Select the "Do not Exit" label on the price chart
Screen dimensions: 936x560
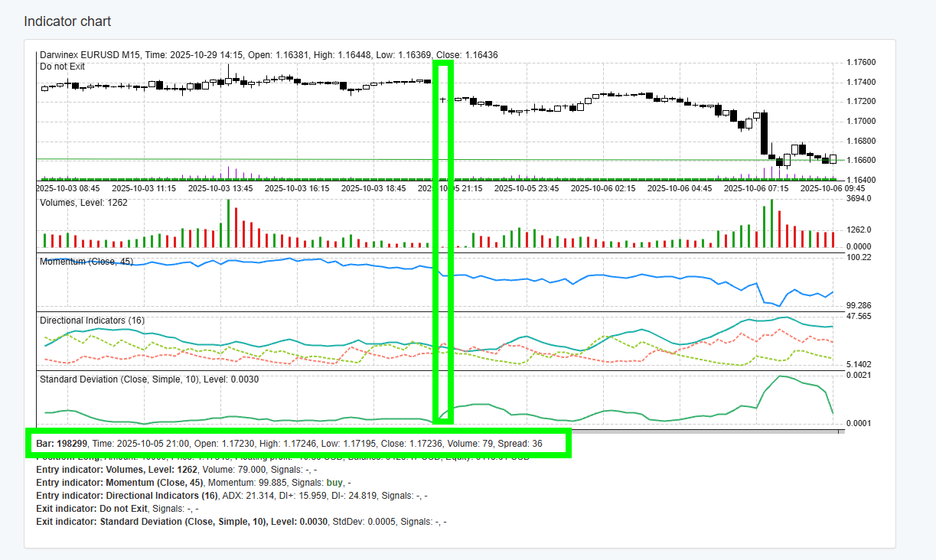62,67
